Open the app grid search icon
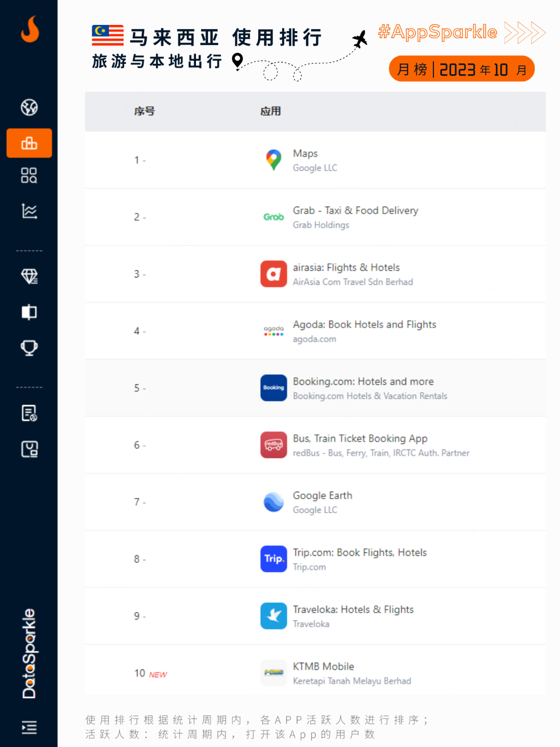560x747 pixels. coord(29,175)
